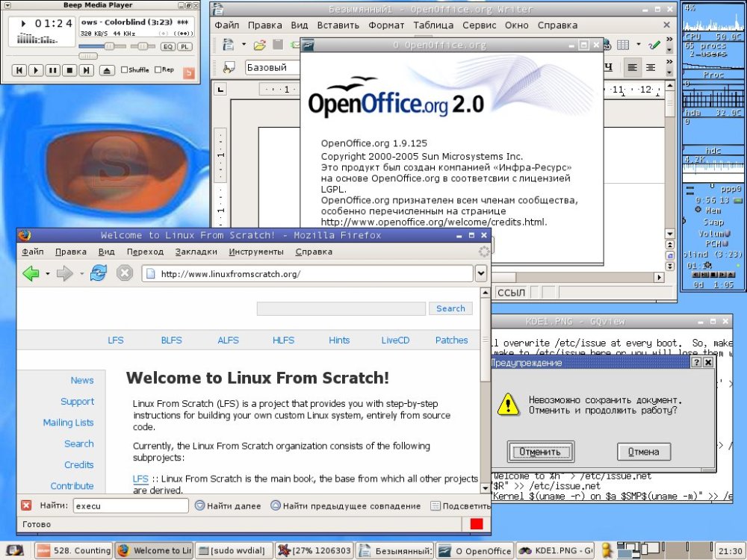Click Найти далее find next button
Viewport: 747px width, 560px height.
pos(228,505)
